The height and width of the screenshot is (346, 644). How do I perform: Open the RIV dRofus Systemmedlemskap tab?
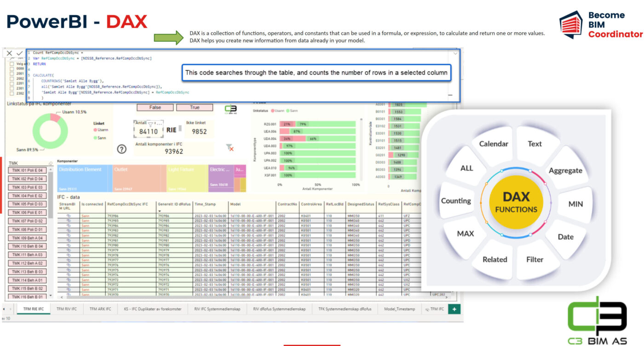click(x=279, y=309)
